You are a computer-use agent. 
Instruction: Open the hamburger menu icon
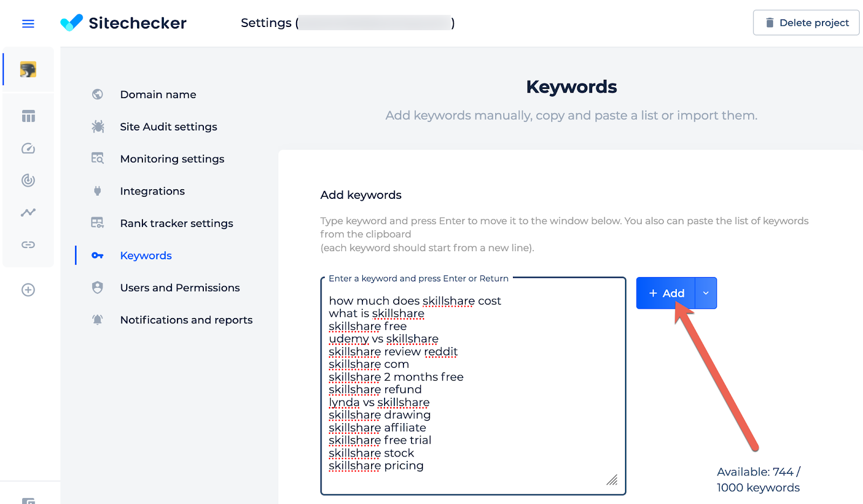[x=28, y=24]
